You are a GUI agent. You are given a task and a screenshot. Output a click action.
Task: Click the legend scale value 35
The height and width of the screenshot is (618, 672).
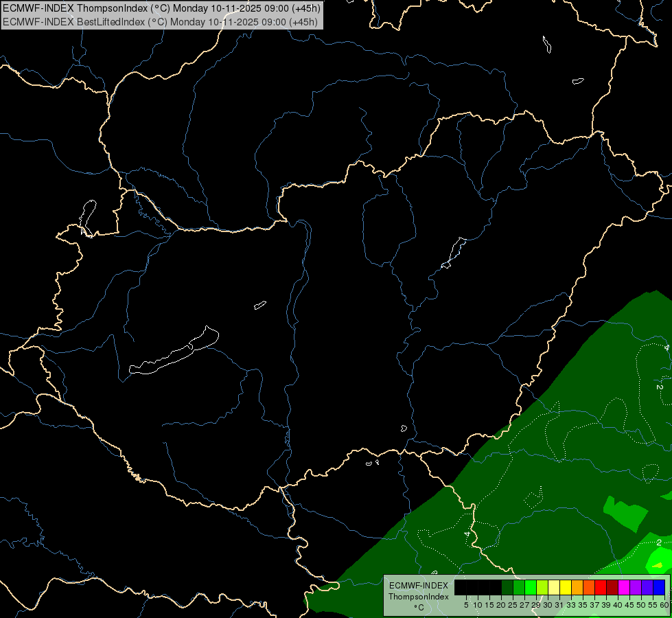(x=583, y=605)
